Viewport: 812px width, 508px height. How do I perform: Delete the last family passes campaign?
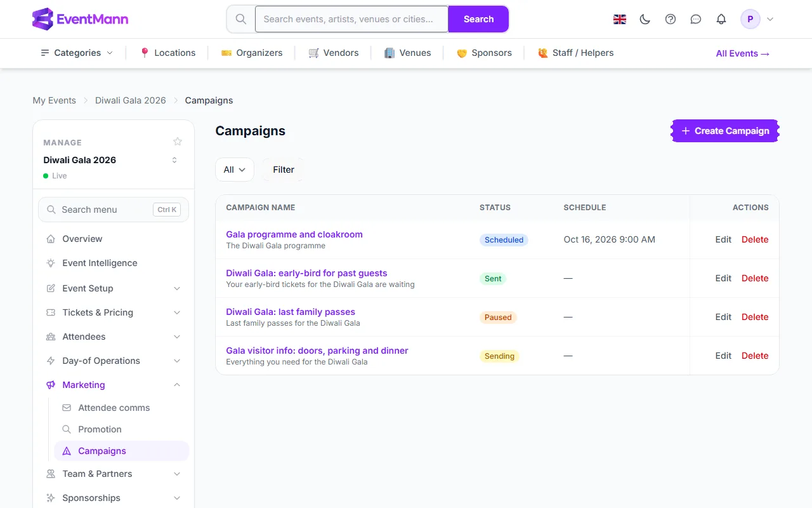click(755, 317)
